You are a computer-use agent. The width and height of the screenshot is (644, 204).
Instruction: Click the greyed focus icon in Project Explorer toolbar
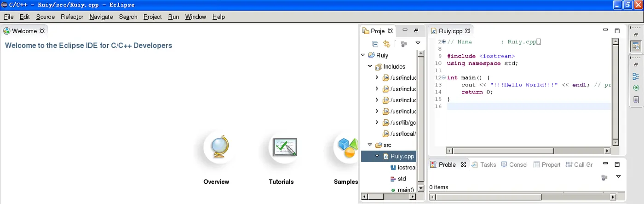coord(404,44)
